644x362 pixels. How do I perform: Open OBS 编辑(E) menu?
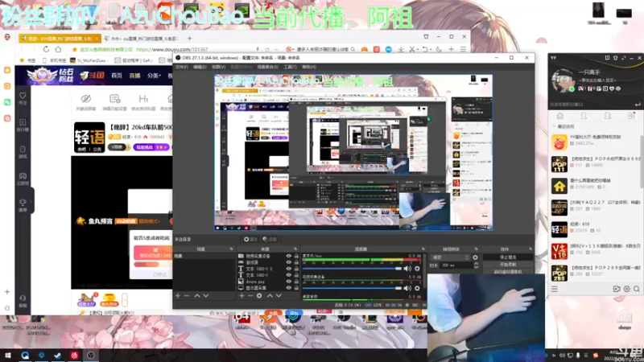pos(200,67)
